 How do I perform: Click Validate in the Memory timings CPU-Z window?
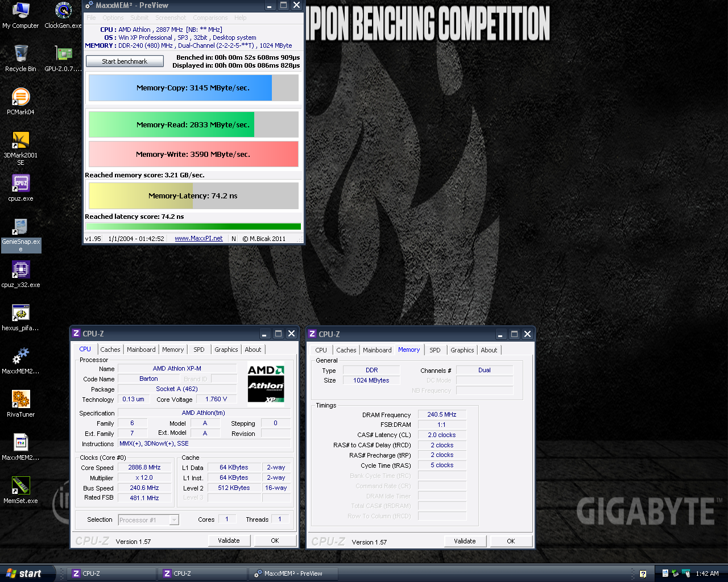[x=465, y=541]
